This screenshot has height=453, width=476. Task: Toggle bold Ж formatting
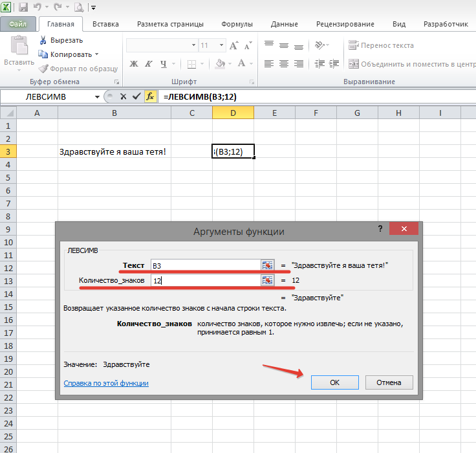[x=134, y=64]
